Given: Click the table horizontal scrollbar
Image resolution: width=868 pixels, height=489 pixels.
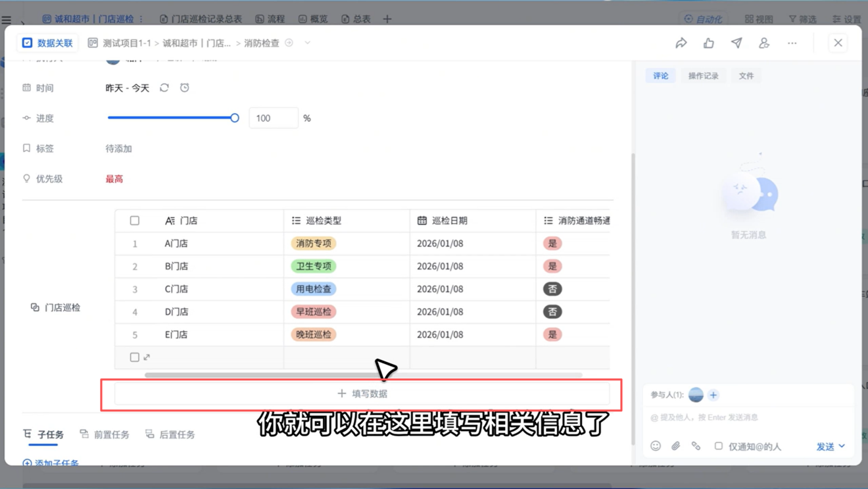Looking at the screenshot, I should coord(363,375).
